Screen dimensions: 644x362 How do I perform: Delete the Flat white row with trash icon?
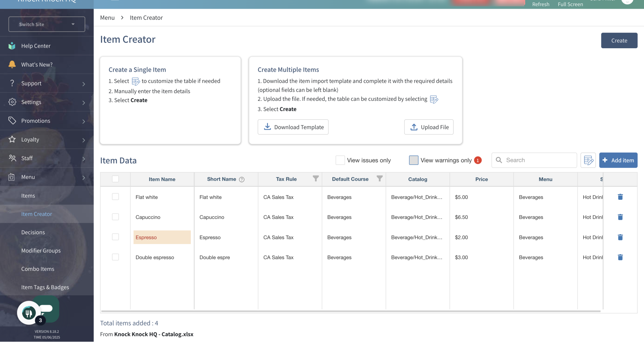pos(620,197)
